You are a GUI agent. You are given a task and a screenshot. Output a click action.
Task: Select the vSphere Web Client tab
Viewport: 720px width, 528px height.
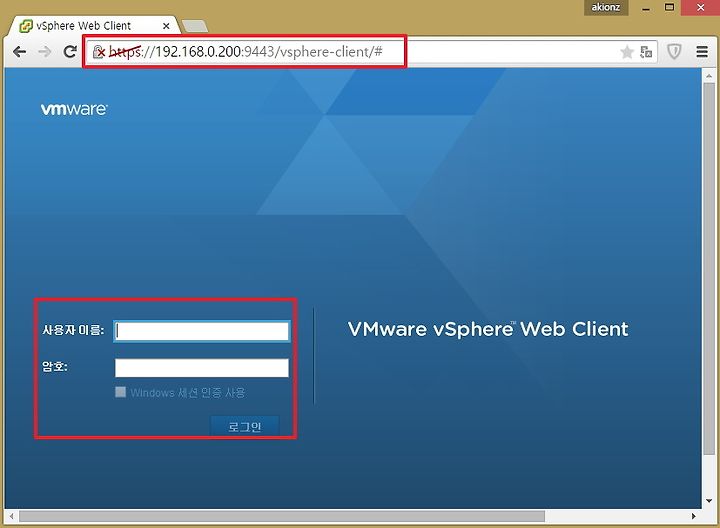94,26
